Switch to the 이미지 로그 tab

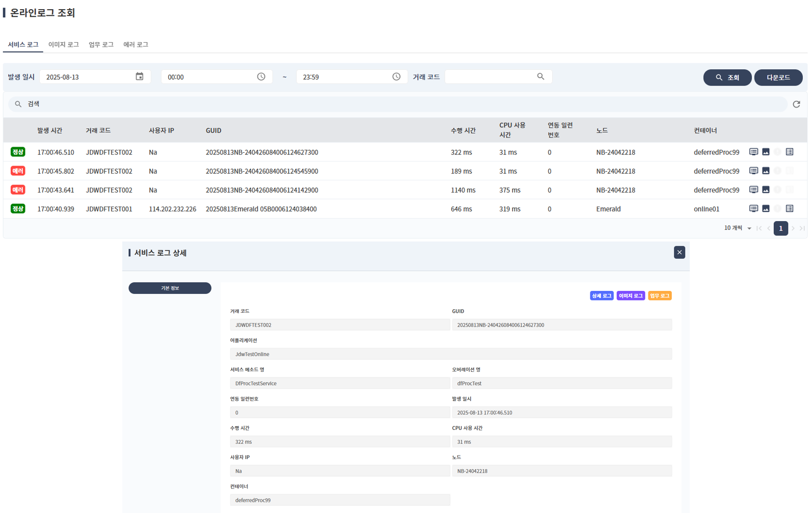64,45
